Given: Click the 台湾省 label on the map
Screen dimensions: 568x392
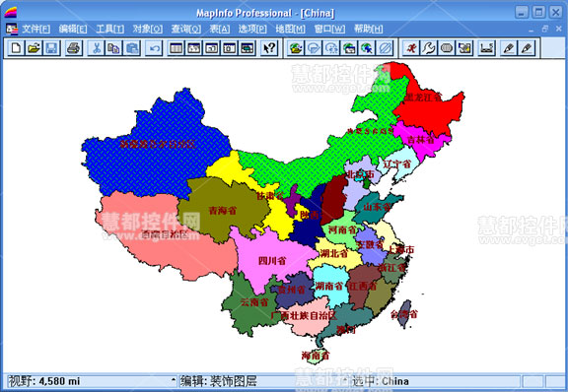Looking at the screenshot, I should [x=404, y=314].
